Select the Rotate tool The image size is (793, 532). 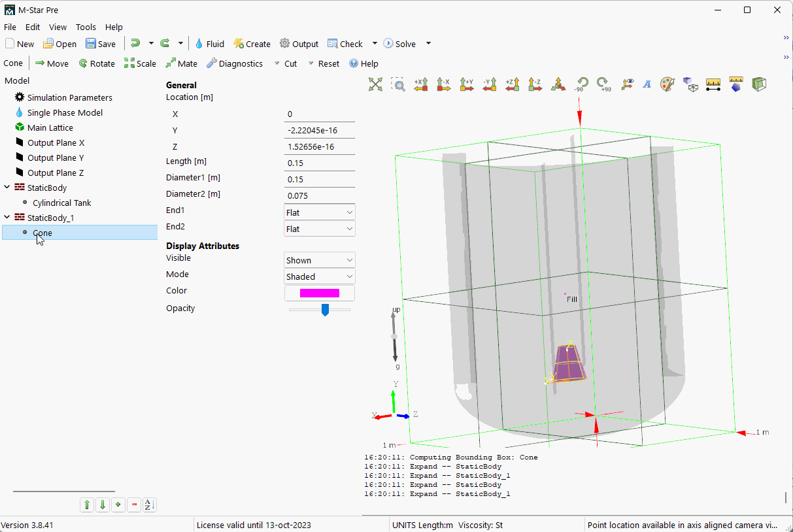click(97, 63)
